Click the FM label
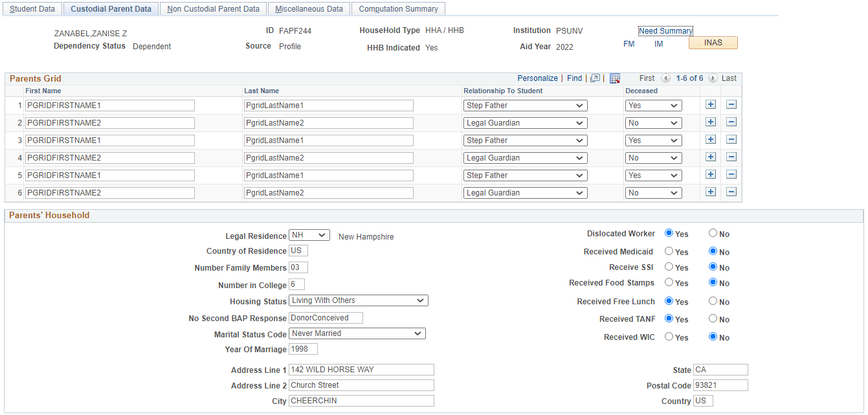Screen dimensions: 868x415 tap(629, 44)
